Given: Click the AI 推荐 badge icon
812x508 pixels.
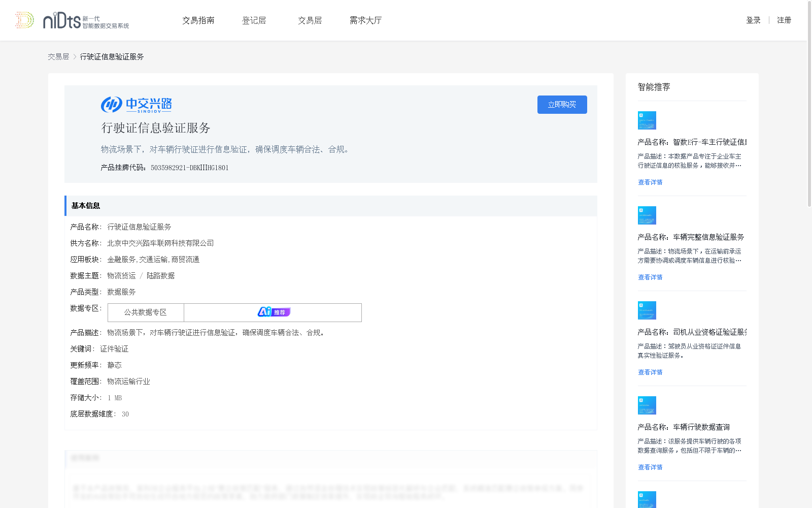Looking at the screenshot, I should [274, 312].
